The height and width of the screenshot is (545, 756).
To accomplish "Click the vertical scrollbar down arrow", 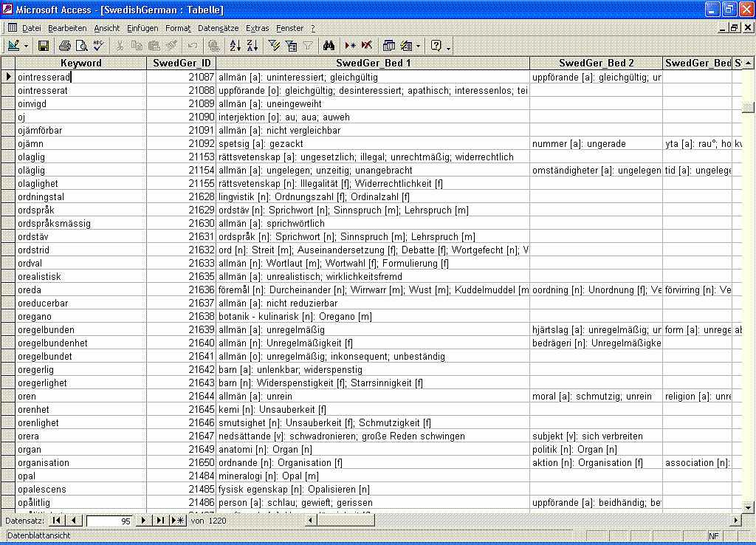I will point(748,507).
